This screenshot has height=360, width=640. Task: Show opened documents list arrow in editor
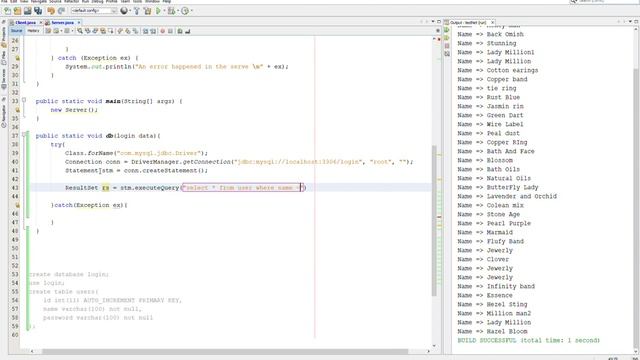(433, 22)
